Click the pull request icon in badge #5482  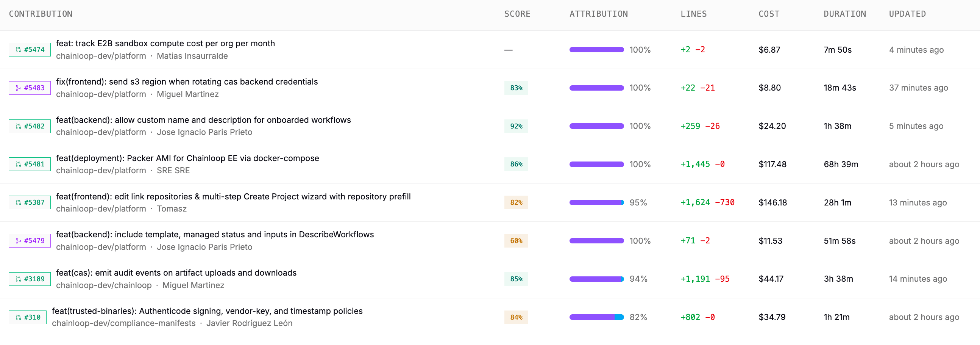18,126
